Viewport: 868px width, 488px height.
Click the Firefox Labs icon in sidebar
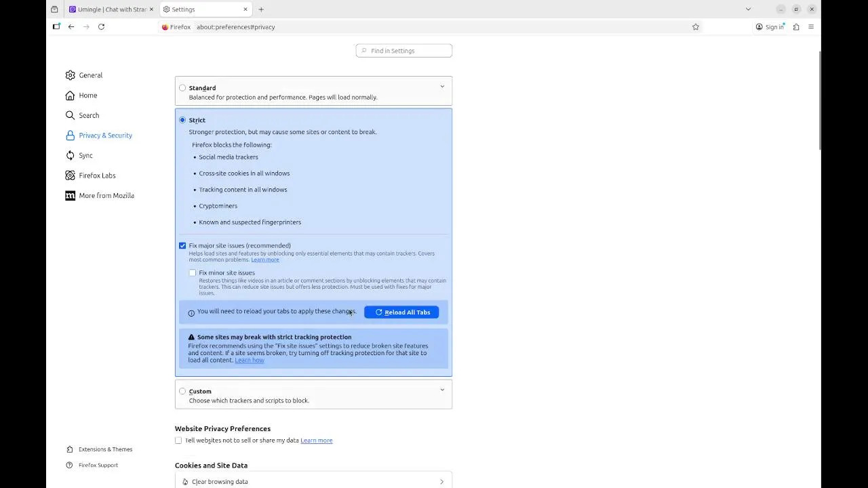click(71, 176)
